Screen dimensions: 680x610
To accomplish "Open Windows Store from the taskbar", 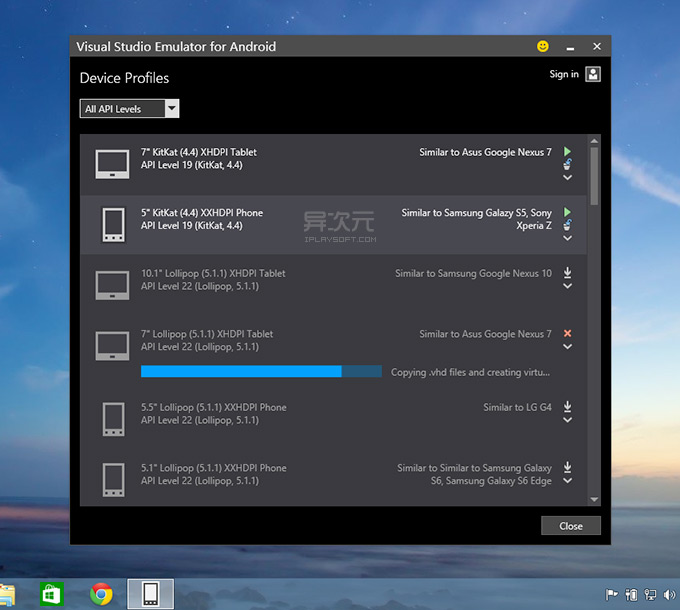I will (52, 594).
